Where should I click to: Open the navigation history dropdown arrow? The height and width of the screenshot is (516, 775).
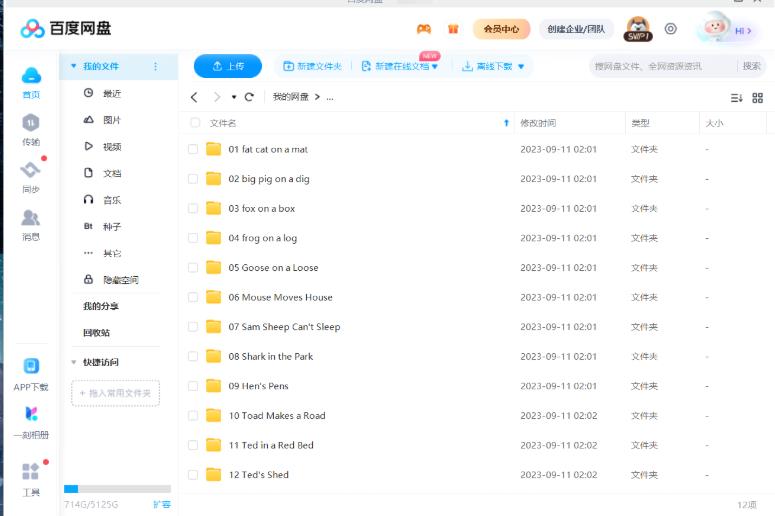pyautogui.click(x=234, y=97)
